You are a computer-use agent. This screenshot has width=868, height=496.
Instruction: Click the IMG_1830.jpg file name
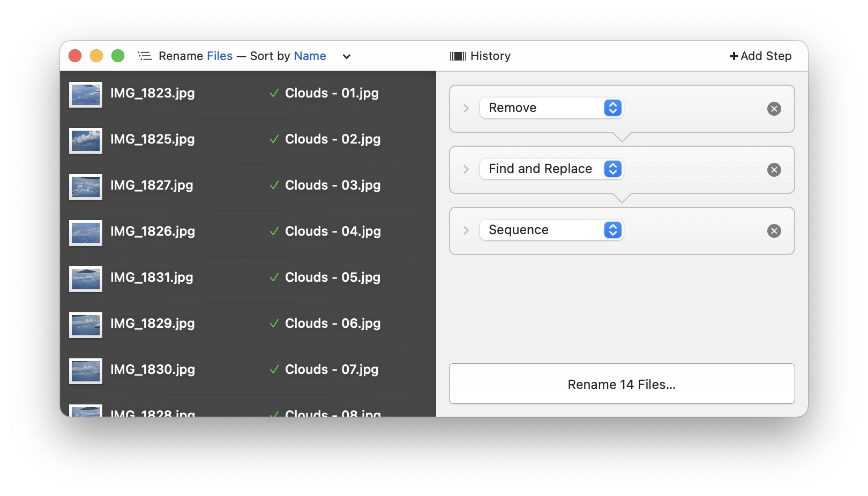(152, 370)
